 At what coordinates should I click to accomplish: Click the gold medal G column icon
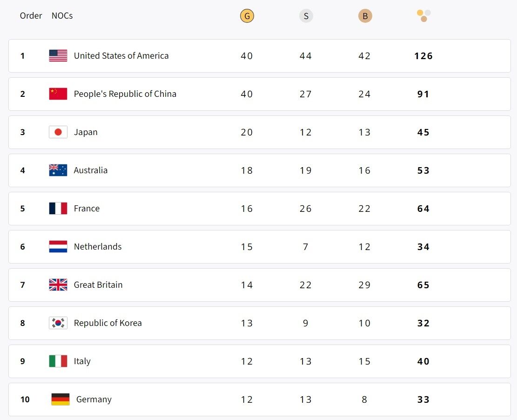pyautogui.click(x=247, y=16)
